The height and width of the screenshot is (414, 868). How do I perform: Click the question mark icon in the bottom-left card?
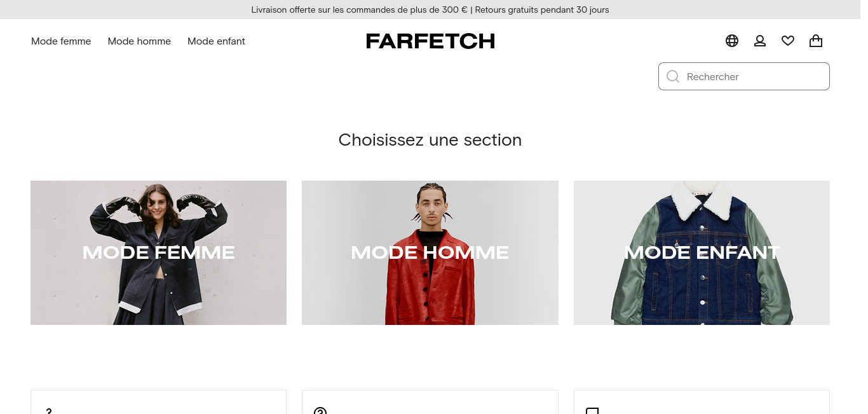click(x=49, y=411)
